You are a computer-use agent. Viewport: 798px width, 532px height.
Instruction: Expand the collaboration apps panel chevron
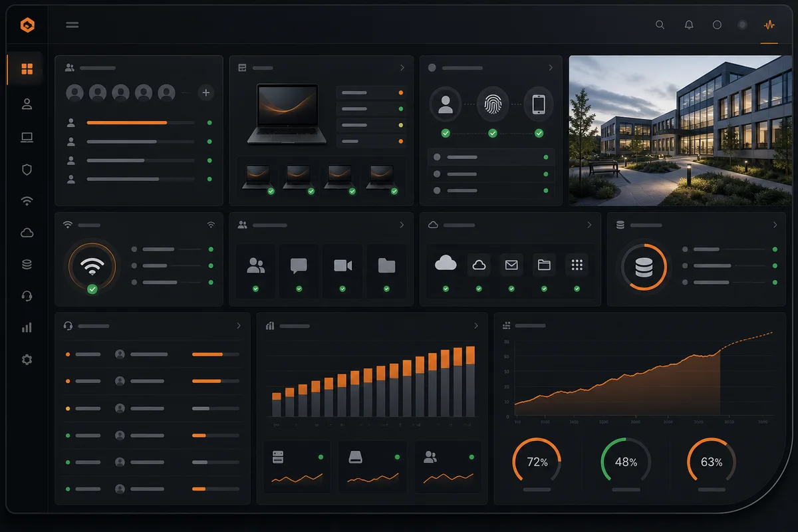pyautogui.click(x=402, y=225)
